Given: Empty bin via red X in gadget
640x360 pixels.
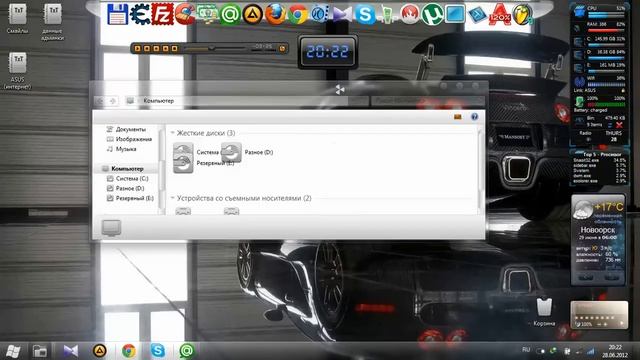Looking at the screenshot, I should 619,124.
